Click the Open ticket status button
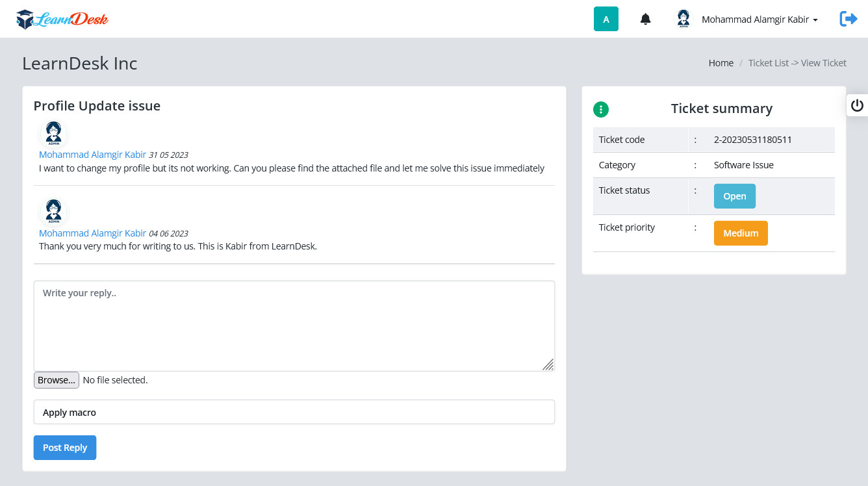This screenshot has height=486, width=868. pos(735,196)
